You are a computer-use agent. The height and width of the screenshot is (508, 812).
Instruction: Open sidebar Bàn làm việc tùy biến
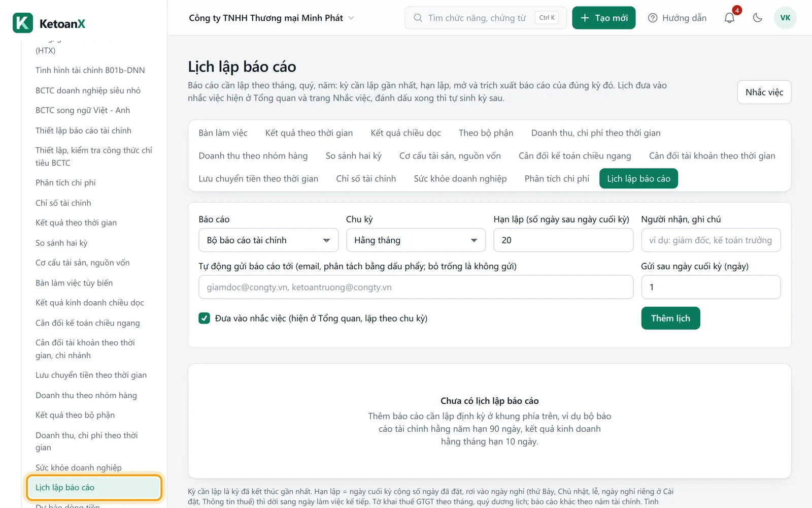tap(74, 283)
